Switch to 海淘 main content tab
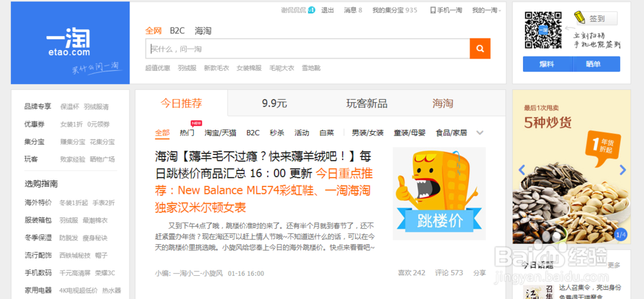Image resolution: width=644 pixels, height=299 pixels. (x=443, y=104)
